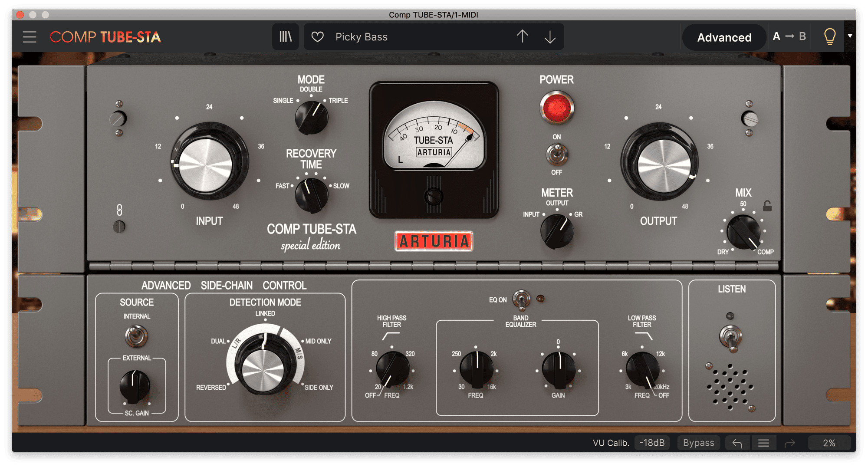Open the light bulb tutorial icon
The image size is (868, 467).
click(829, 37)
